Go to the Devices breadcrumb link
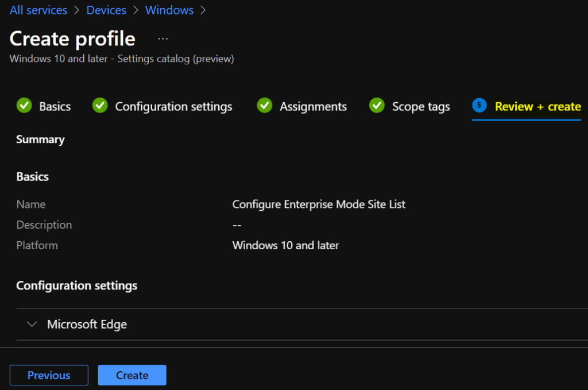This screenshot has width=588, height=390. click(x=106, y=10)
